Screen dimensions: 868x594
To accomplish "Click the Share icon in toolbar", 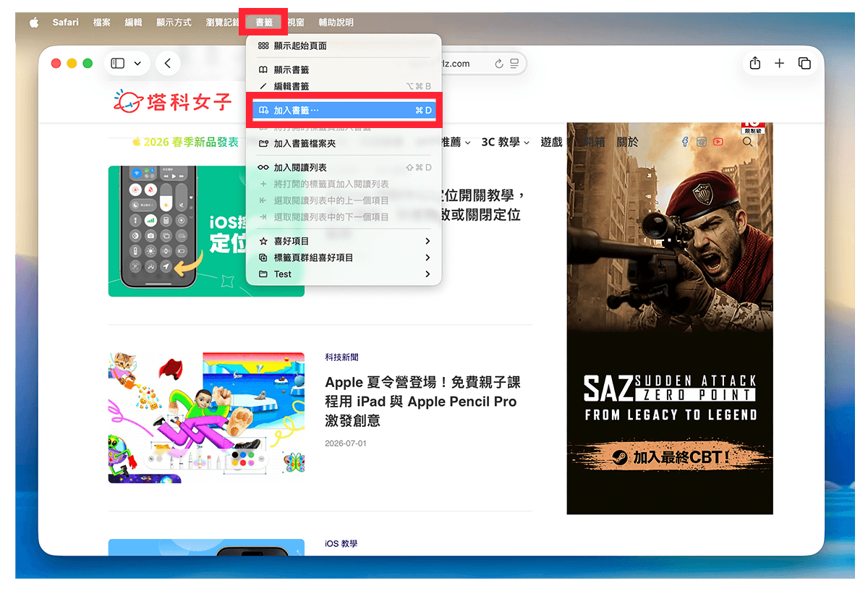I will [755, 64].
